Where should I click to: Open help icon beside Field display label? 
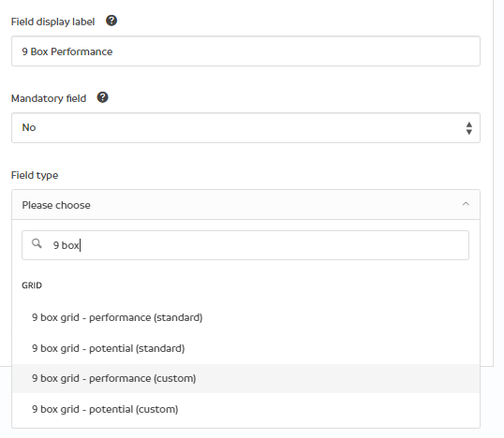pyautogui.click(x=111, y=21)
